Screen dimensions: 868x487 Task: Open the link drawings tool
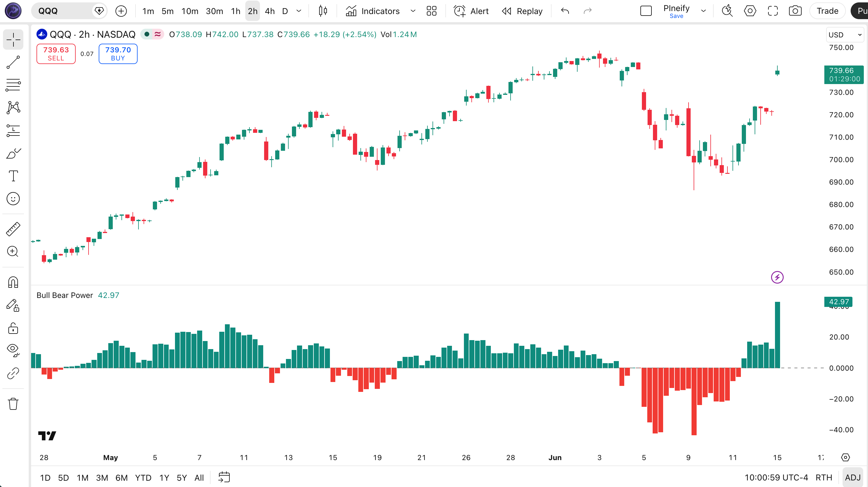point(13,373)
